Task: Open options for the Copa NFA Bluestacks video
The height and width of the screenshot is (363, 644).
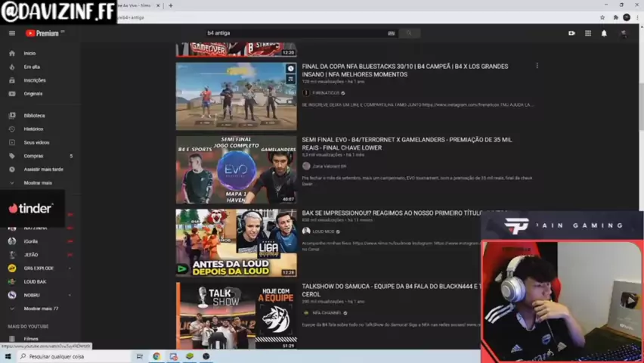Action: pos(537,66)
